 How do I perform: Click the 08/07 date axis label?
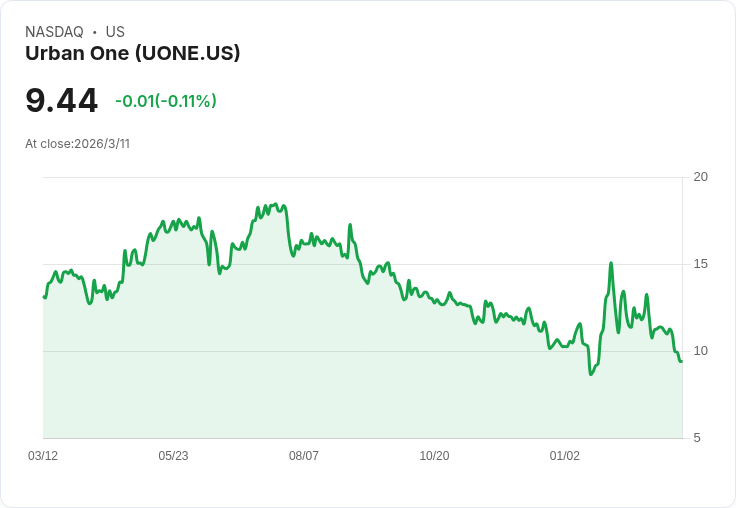(x=304, y=455)
